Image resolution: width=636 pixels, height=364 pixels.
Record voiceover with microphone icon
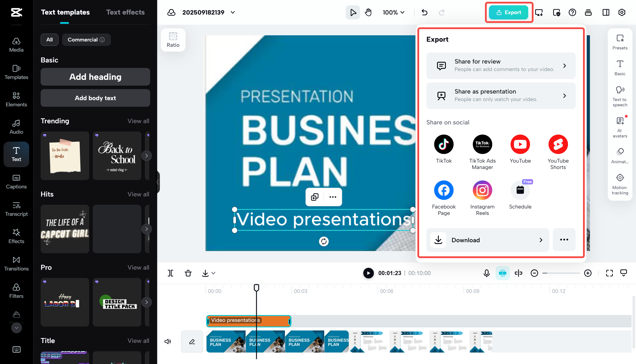(486, 273)
